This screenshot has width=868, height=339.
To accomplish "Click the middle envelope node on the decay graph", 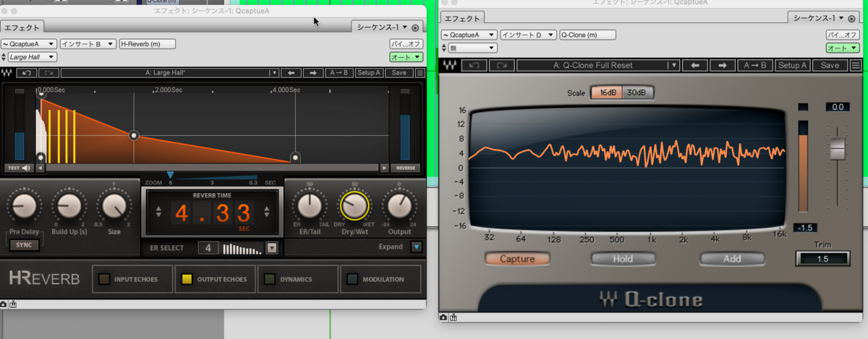I will tap(134, 135).
